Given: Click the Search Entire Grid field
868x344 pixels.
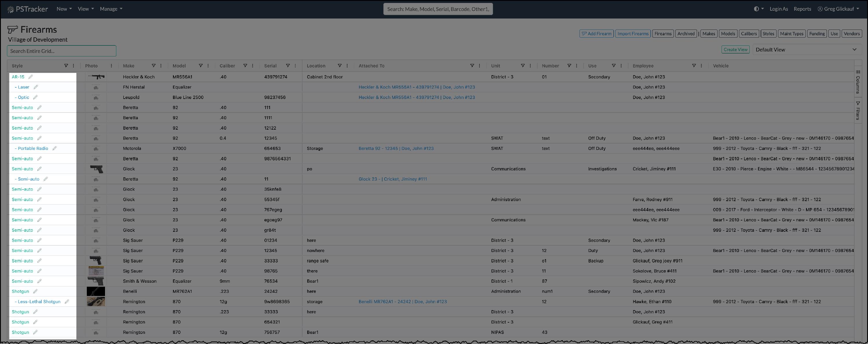Looking at the screenshot, I should [x=62, y=51].
